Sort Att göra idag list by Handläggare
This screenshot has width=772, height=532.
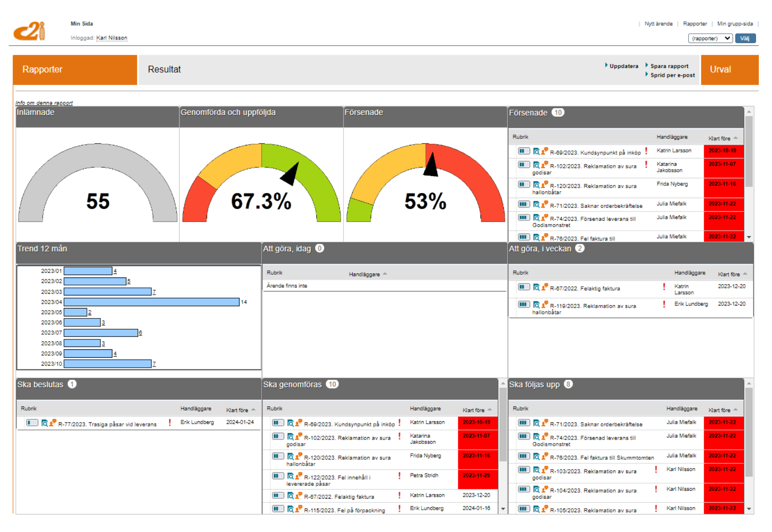click(368, 274)
